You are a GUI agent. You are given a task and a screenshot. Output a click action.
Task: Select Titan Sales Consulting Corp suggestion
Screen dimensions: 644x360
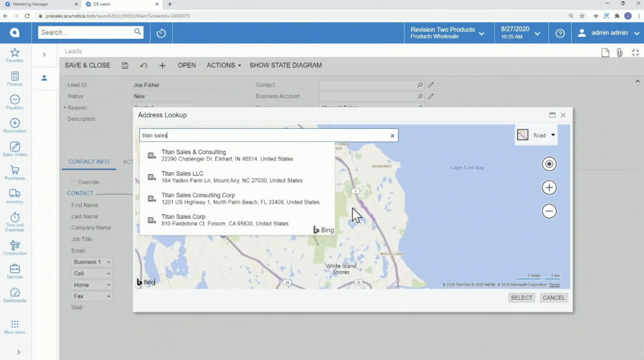pyautogui.click(x=237, y=199)
